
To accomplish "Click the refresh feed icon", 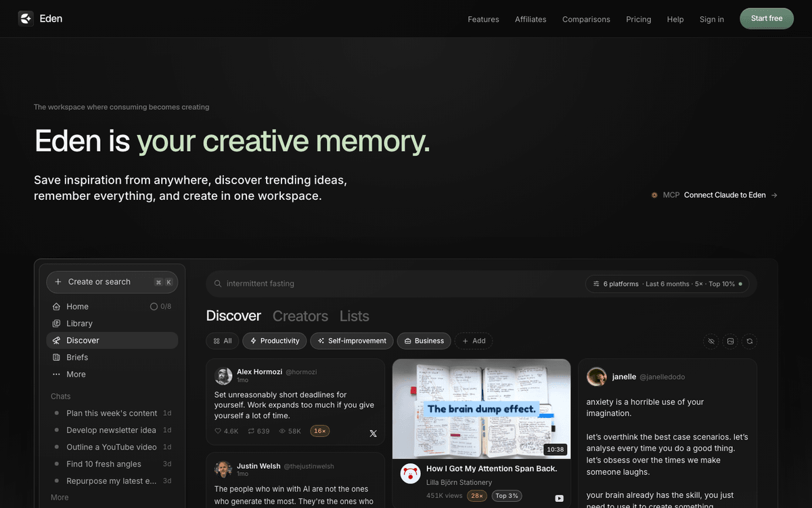I will tap(749, 341).
